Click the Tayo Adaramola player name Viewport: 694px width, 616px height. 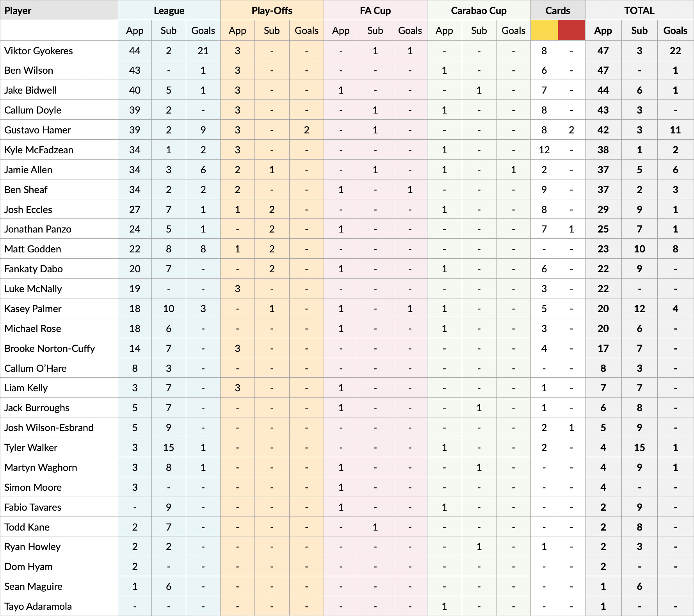38,606
